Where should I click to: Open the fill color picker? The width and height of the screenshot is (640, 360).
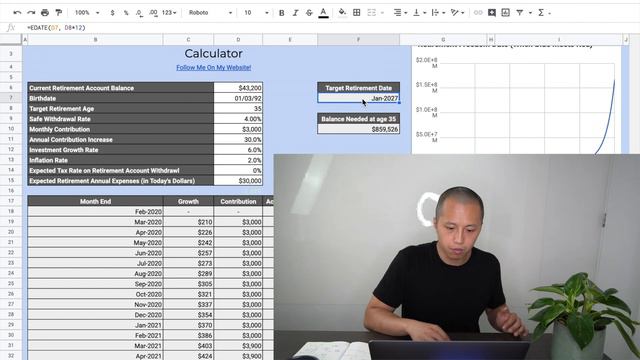(x=342, y=13)
